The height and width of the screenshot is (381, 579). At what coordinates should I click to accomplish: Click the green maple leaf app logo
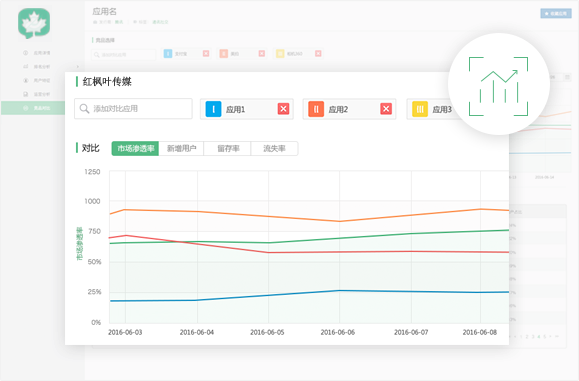[x=34, y=23]
